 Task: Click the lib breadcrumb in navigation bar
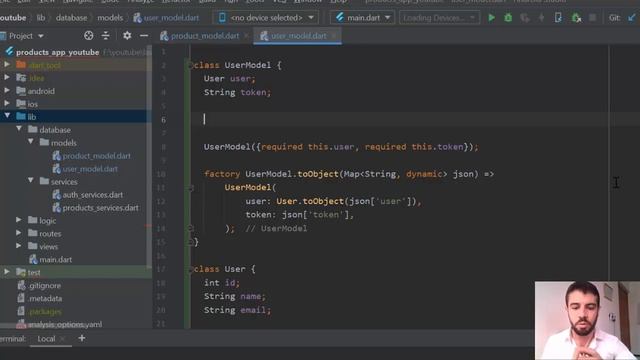pos(41,18)
